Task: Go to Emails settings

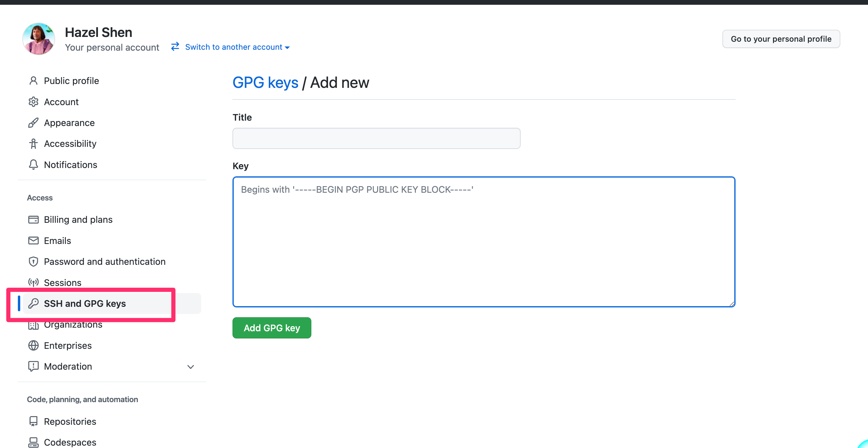Action: pyautogui.click(x=112, y=241)
